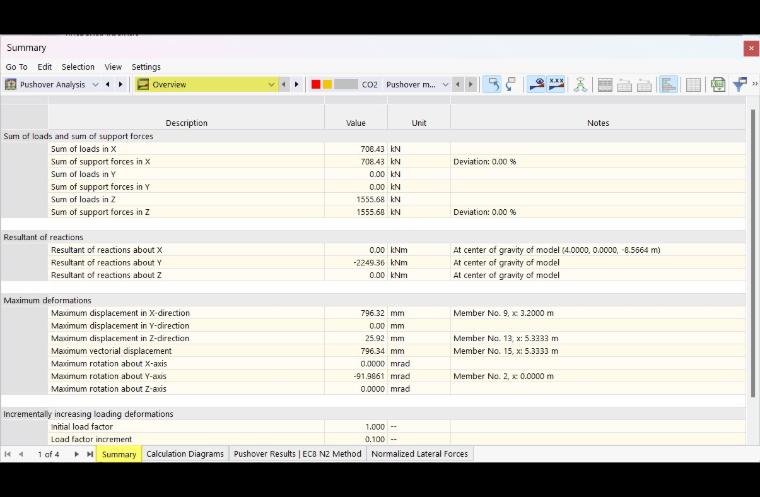Select the 'Sum of loads in X' row
This screenshot has height=497, width=760.
(373, 149)
